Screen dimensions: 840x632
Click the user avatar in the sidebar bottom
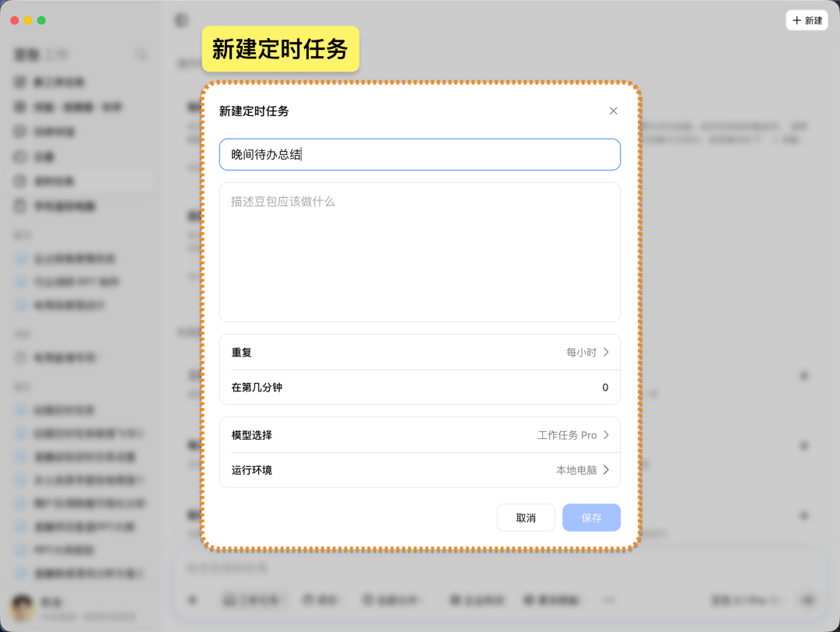pyautogui.click(x=23, y=608)
